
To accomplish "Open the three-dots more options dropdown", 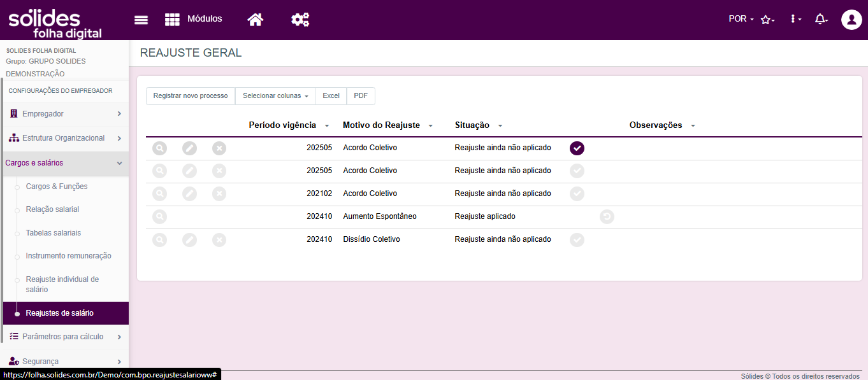I will (795, 19).
